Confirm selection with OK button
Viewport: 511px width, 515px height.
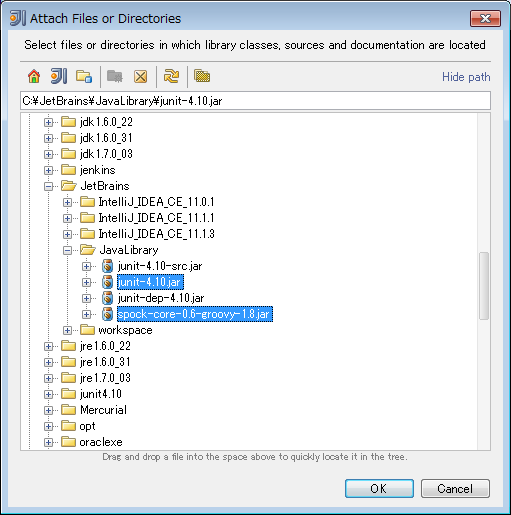[379, 489]
